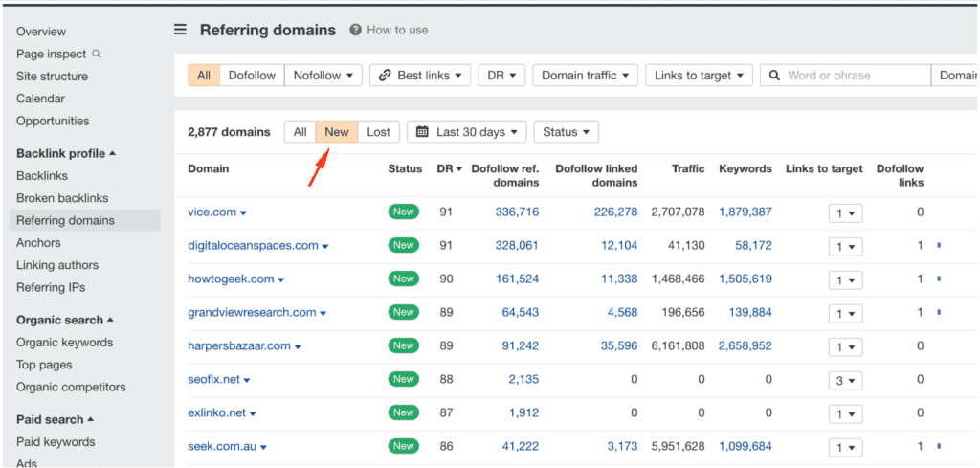Open Anchors in the sidebar
The image size is (980, 468).
38,242
